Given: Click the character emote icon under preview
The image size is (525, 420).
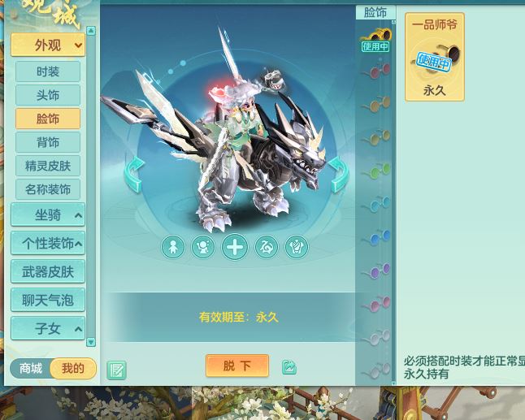Looking at the screenshot, I should point(203,247).
